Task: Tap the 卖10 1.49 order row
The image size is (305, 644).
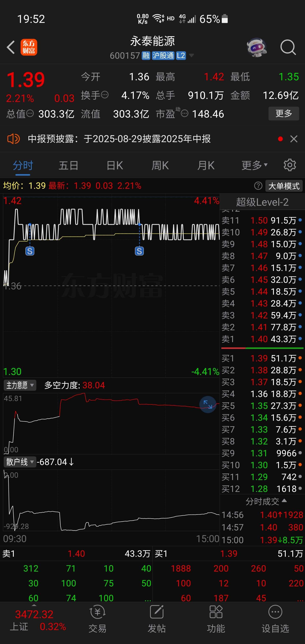Action: (262, 232)
